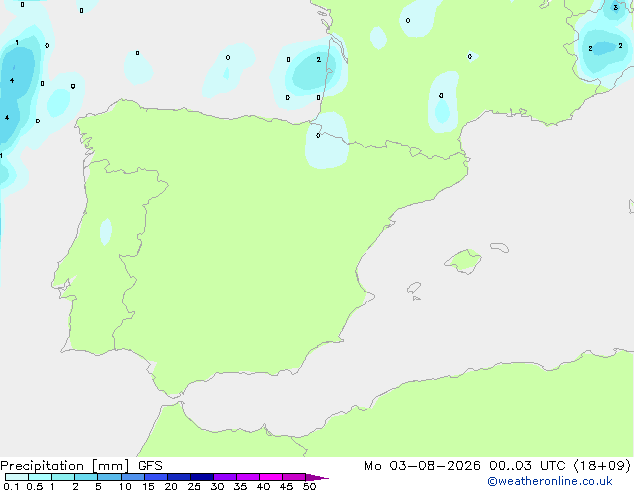Click the above-50 purple arrow legend tip
Screen dimensions: 634x490
[317, 477]
